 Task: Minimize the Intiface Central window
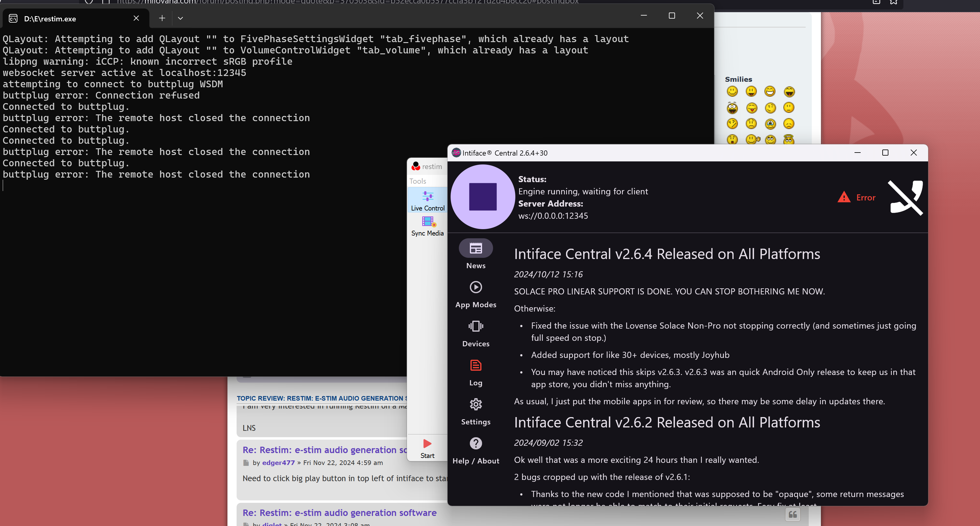pos(858,153)
